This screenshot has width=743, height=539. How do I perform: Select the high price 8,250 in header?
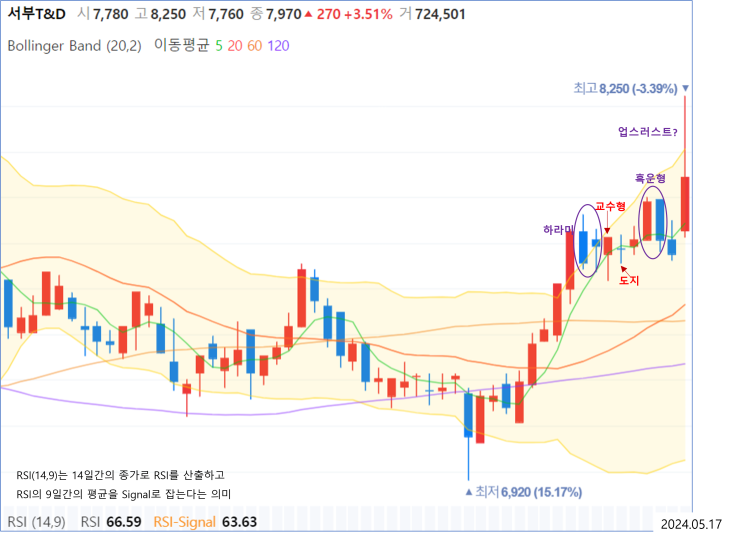(x=168, y=14)
